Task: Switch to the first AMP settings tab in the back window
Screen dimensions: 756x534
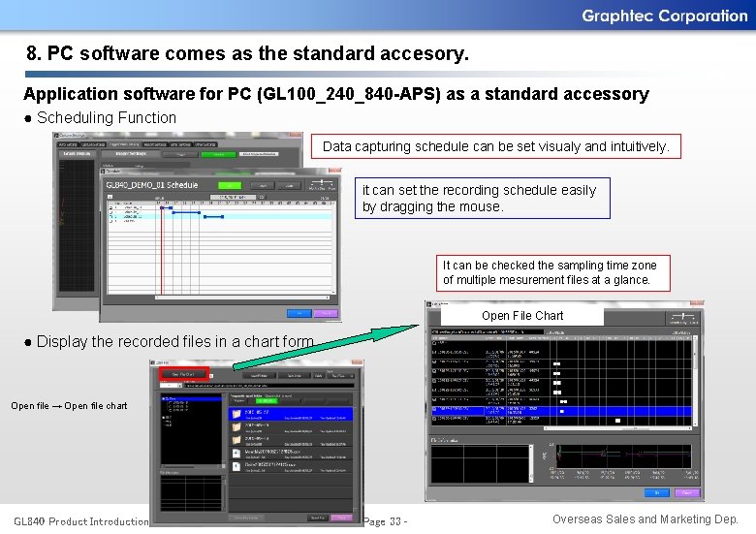Action: click(68, 144)
